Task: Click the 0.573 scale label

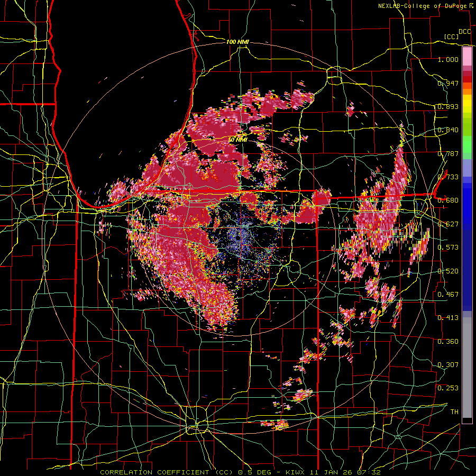Action: click(x=448, y=247)
